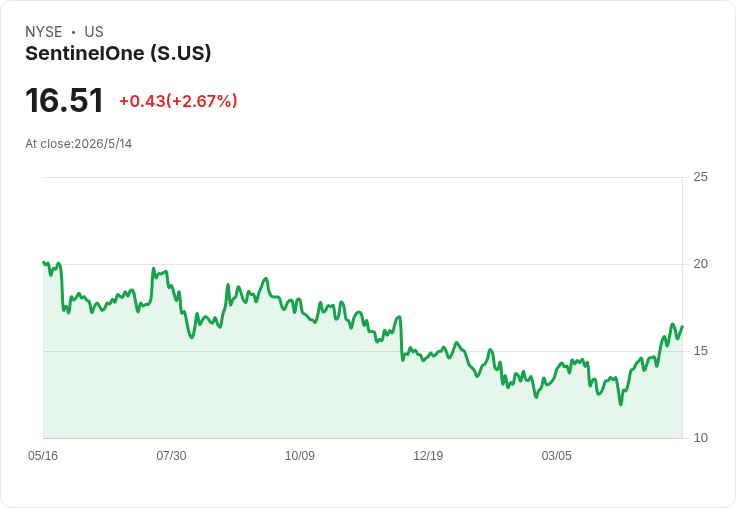Select the 20 value on price axis
Image resolution: width=736 pixels, height=508 pixels.
(x=700, y=264)
